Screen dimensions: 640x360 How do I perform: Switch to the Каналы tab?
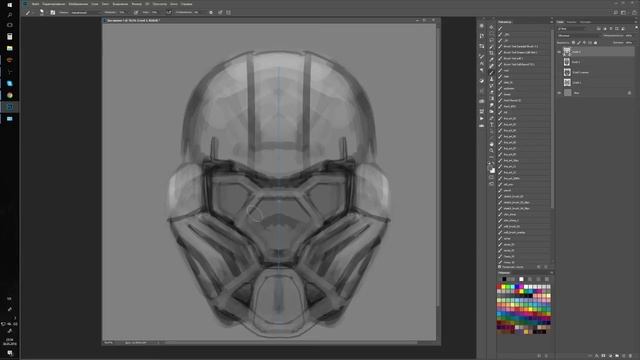[x=571, y=22]
